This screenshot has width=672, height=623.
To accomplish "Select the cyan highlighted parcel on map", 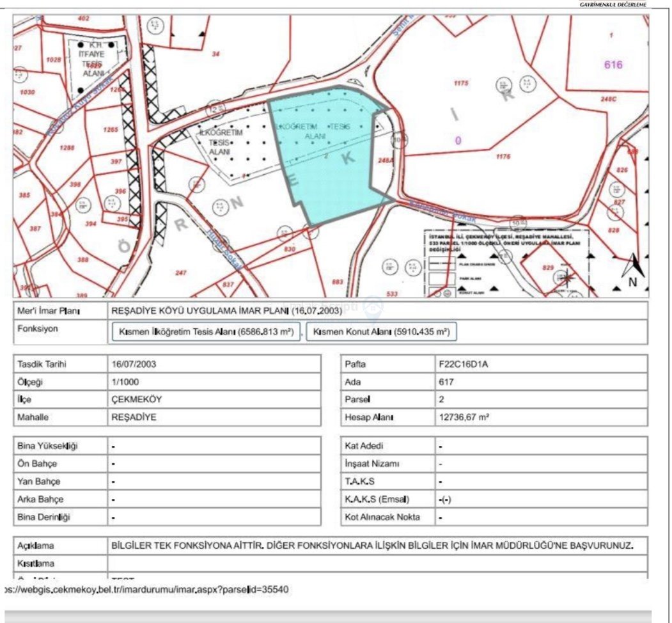I will 326,160.
